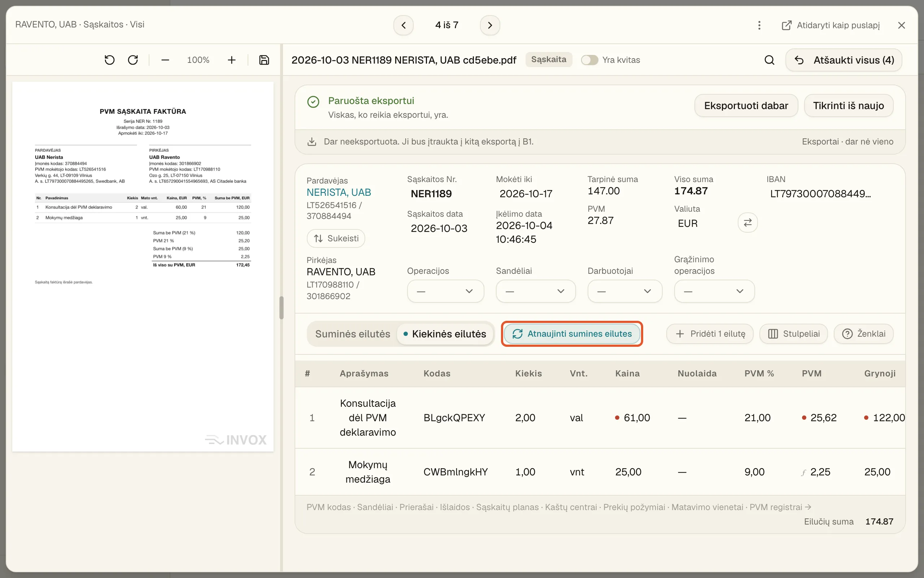
Task: Rotate the PDF clockwise
Action: tap(133, 60)
